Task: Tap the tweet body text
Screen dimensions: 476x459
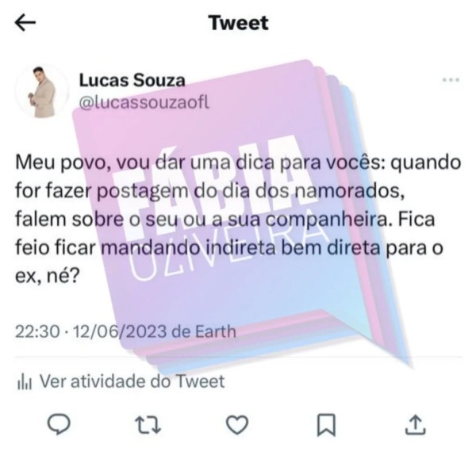Action: click(x=238, y=219)
